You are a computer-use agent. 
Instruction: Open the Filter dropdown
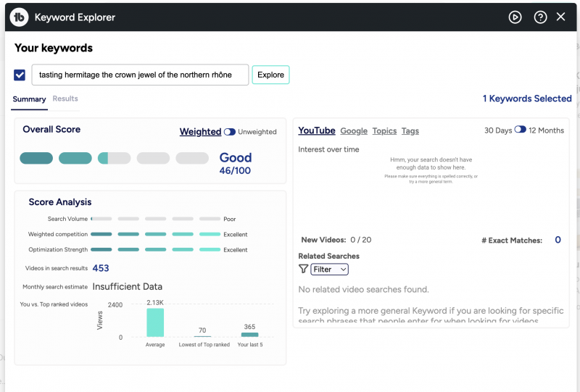[329, 270]
